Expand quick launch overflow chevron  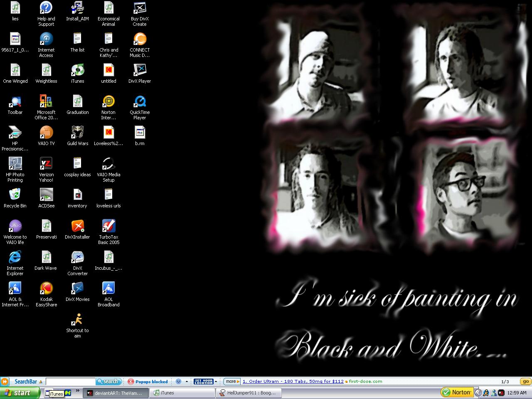(77, 391)
